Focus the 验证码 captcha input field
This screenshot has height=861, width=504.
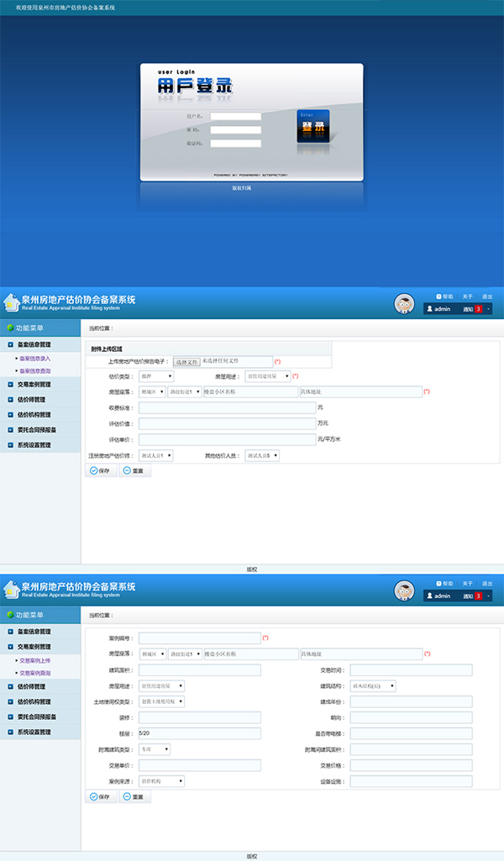[x=235, y=144]
